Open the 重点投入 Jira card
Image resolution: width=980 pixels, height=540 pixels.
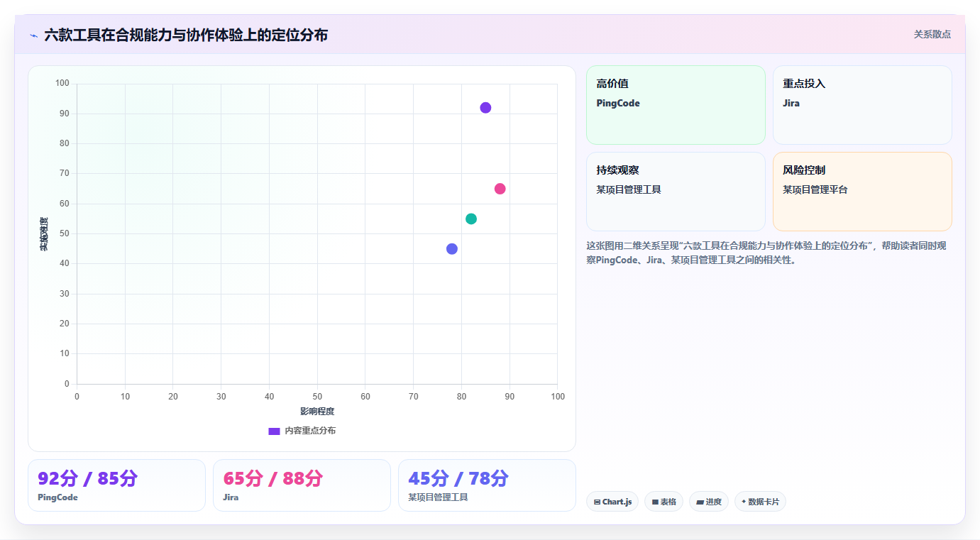click(x=862, y=105)
